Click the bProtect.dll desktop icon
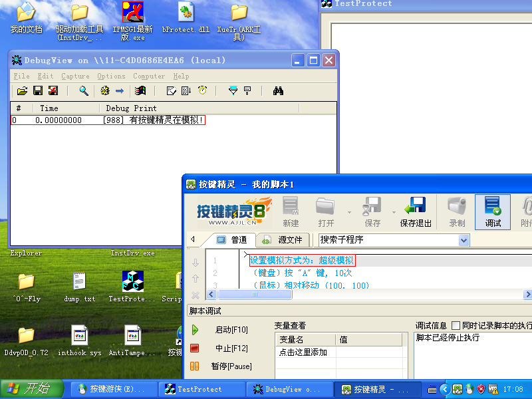Viewport: 532px width, 399px height. tap(186, 18)
